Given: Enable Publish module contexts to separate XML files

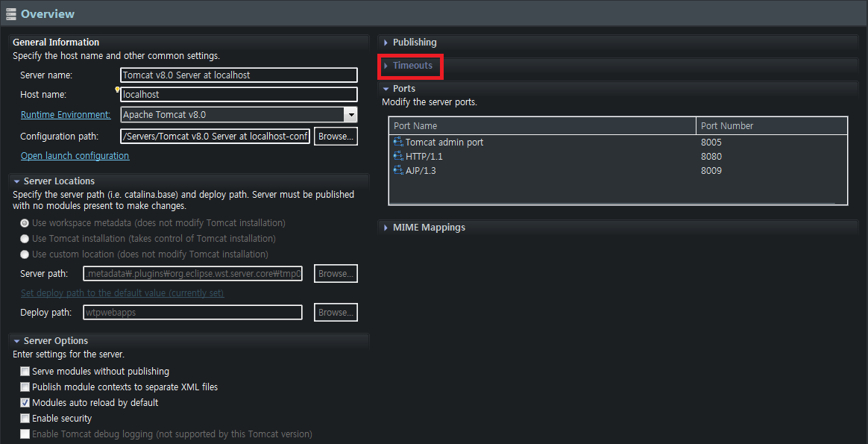Looking at the screenshot, I should tap(25, 387).
